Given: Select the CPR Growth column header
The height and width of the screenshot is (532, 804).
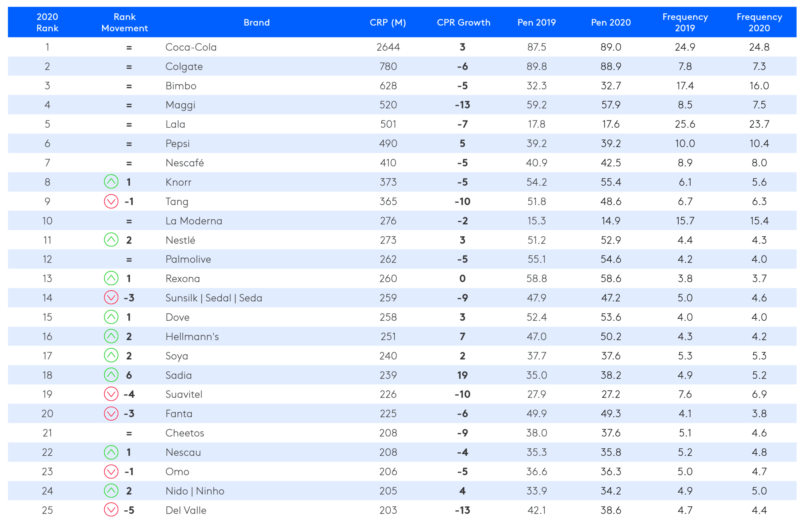Looking at the screenshot, I should point(464,23).
